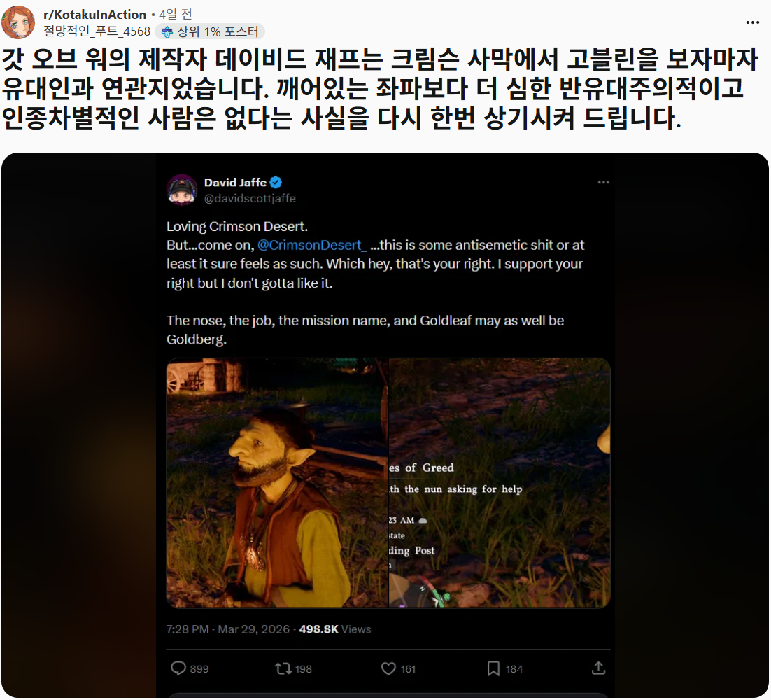The image size is (771, 700).
Task: Open the goblin character screenshot
Action: [x=277, y=483]
